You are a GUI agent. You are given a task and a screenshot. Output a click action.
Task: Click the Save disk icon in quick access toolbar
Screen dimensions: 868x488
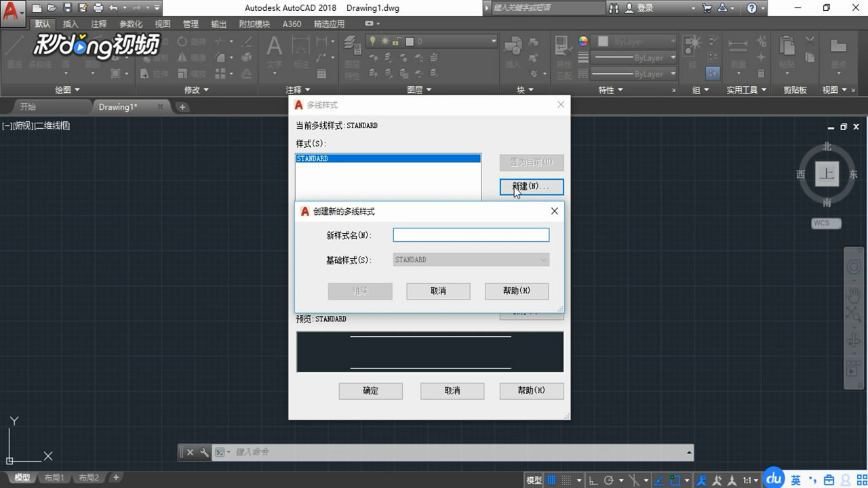[67, 8]
